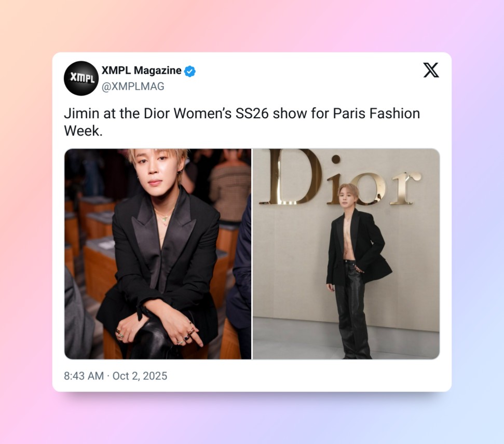This screenshot has height=444, width=504.
Task: Click the gold Dior logo in photo
Action: point(340,177)
